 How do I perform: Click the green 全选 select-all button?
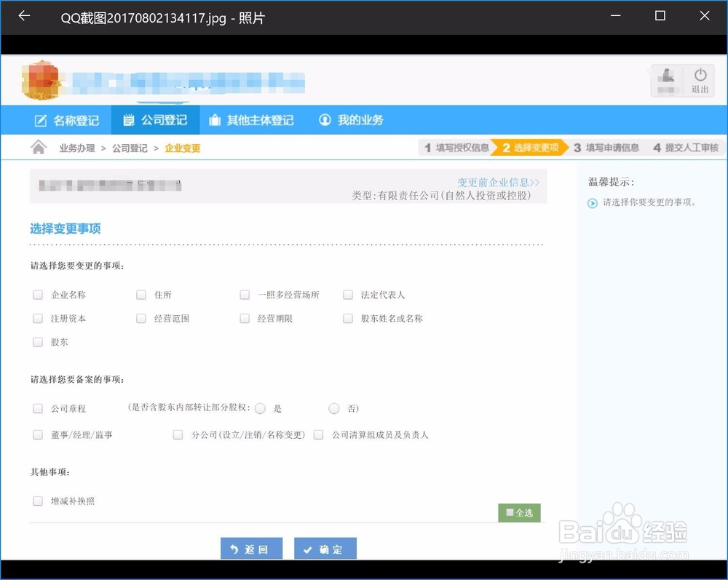click(x=519, y=512)
